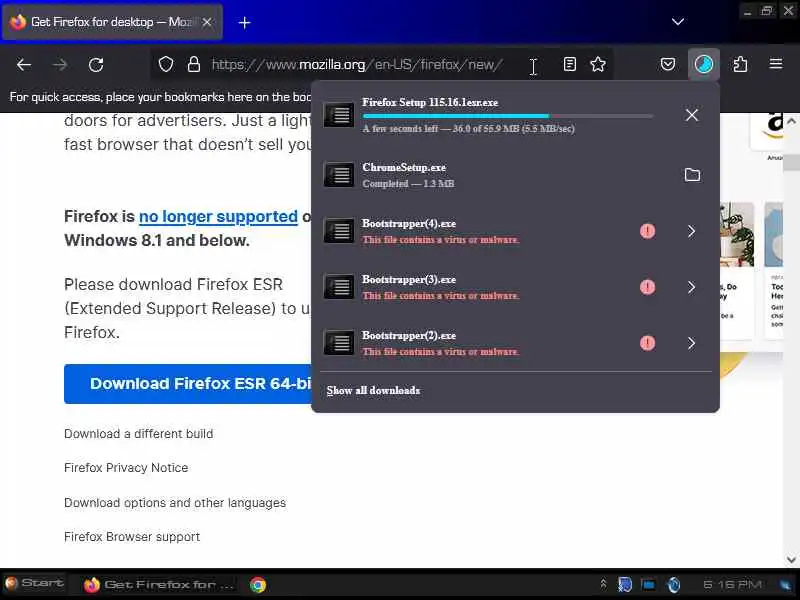Click the plant article thumbnail
This screenshot has height=600, width=800.
point(737,235)
